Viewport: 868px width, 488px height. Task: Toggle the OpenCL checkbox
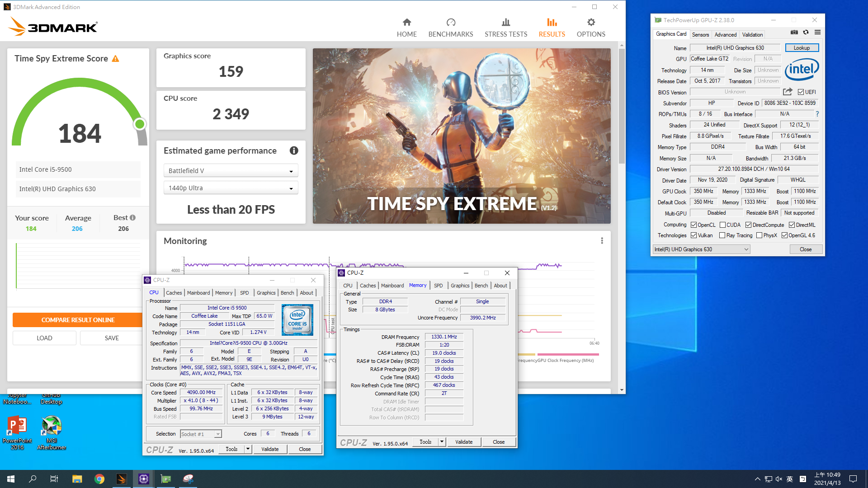pos(693,225)
